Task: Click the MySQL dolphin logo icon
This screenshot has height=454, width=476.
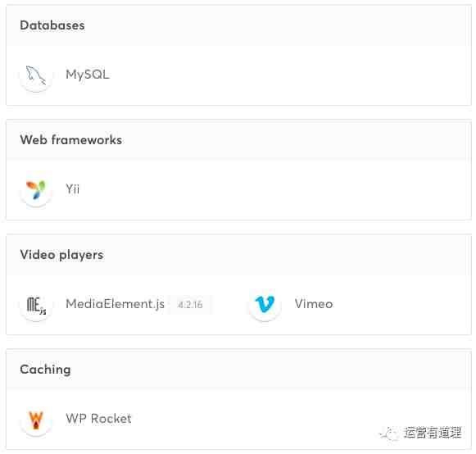Action: [36, 75]
